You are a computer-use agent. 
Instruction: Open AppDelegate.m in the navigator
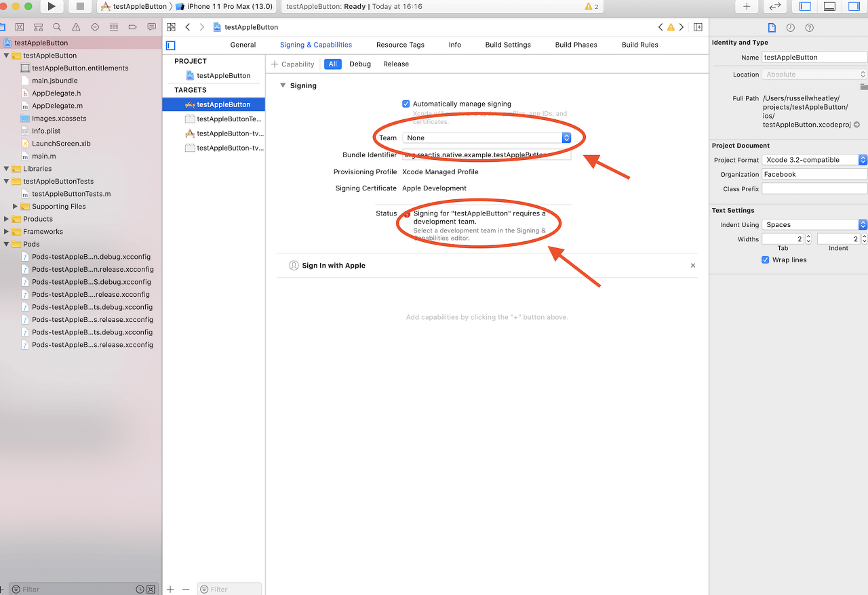57,106
